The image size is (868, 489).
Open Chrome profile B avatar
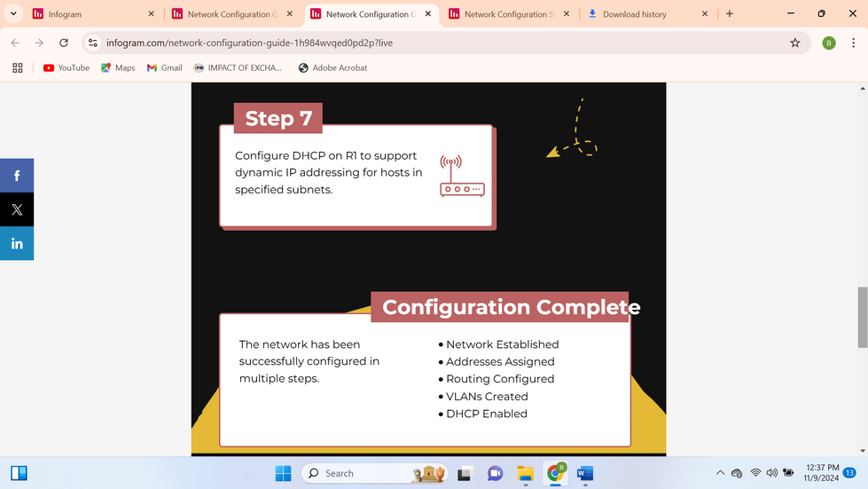(829, 43)
